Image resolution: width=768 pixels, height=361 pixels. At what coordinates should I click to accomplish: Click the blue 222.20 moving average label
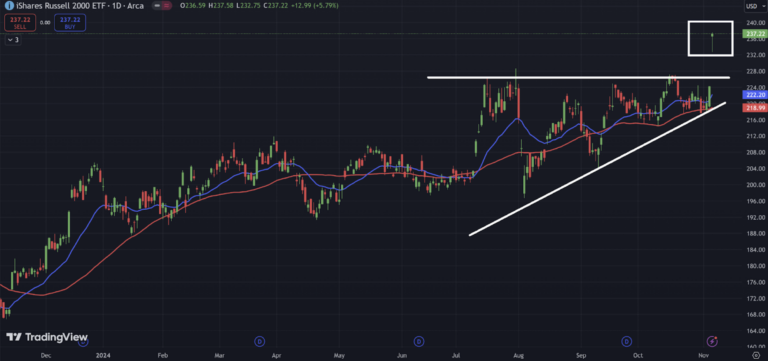pyautogui.click(x=754, y=95)
